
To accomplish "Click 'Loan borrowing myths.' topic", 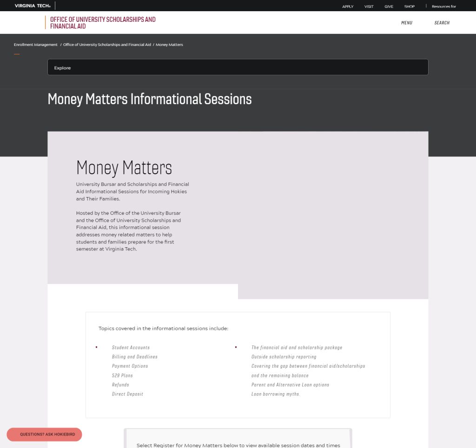I will click(276, 394).
